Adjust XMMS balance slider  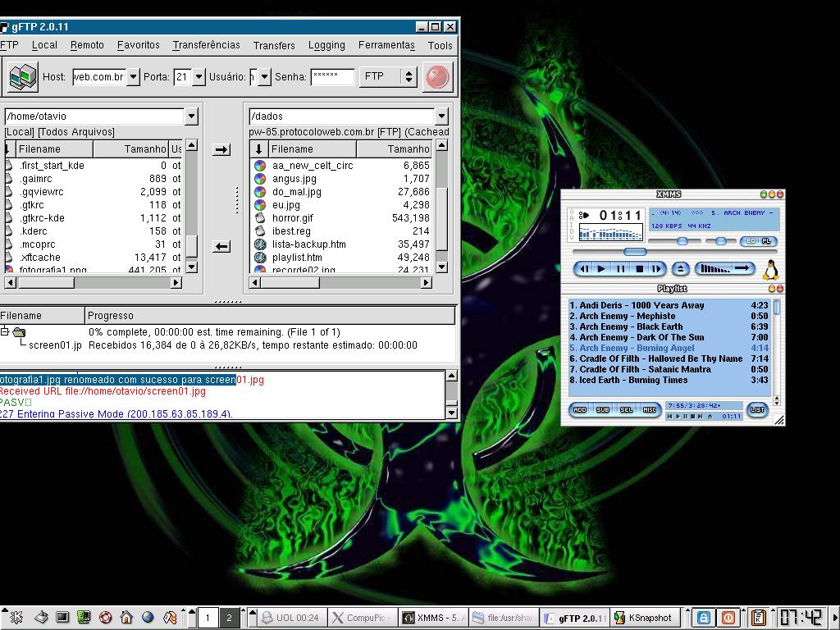pos(721,242)
